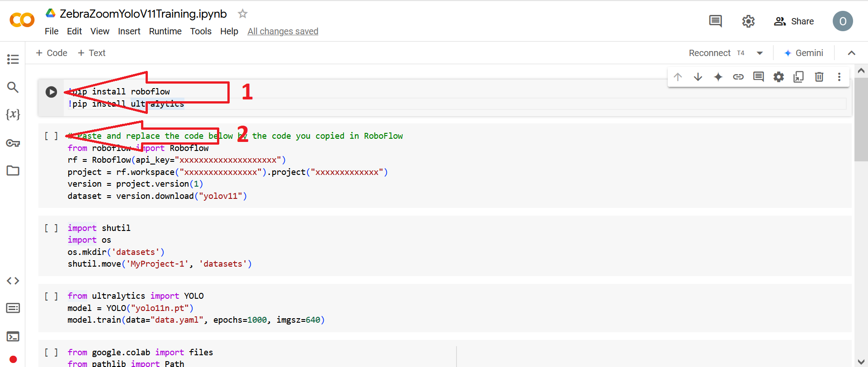Open the Files folder sidebar
Image resolution: width=868 pixels, height=367 pixels.
pos(13,170)
